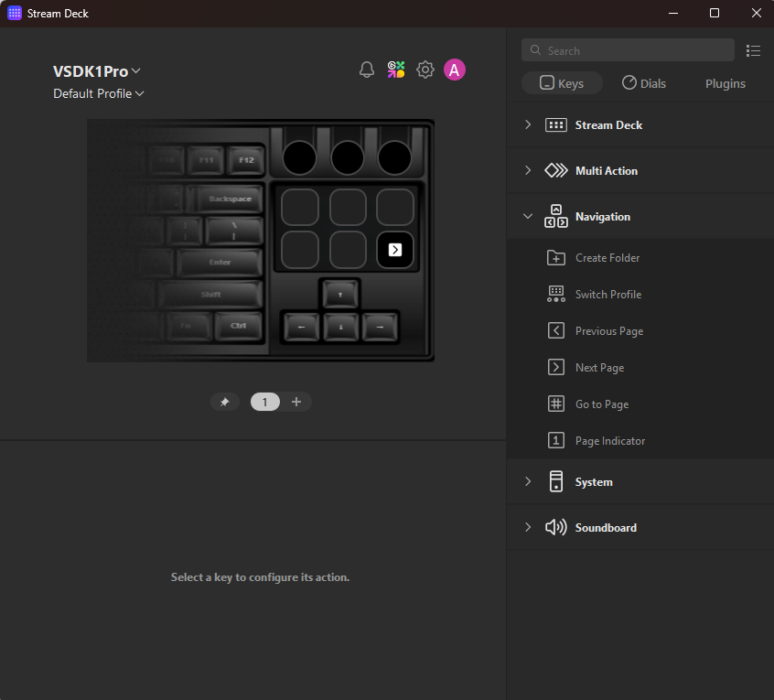
Task: Select the middle dial on device
Action: (347, 158)
